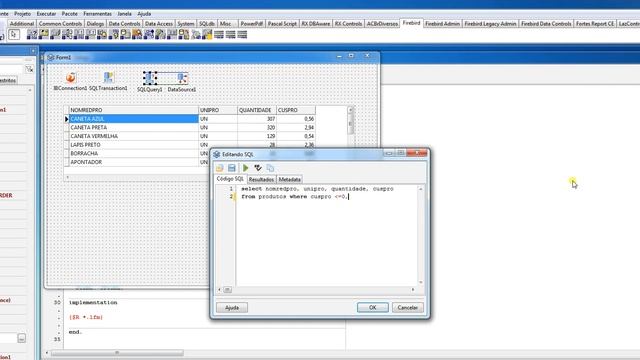Click the copy icon in Editando SQL toolbar
This screenshot has width=640, height=360.
270,168
